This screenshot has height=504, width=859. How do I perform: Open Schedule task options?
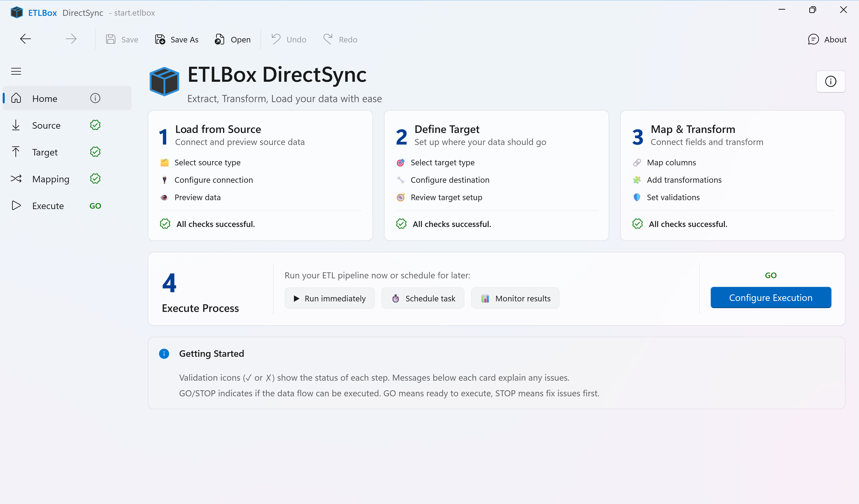point(423,298)
